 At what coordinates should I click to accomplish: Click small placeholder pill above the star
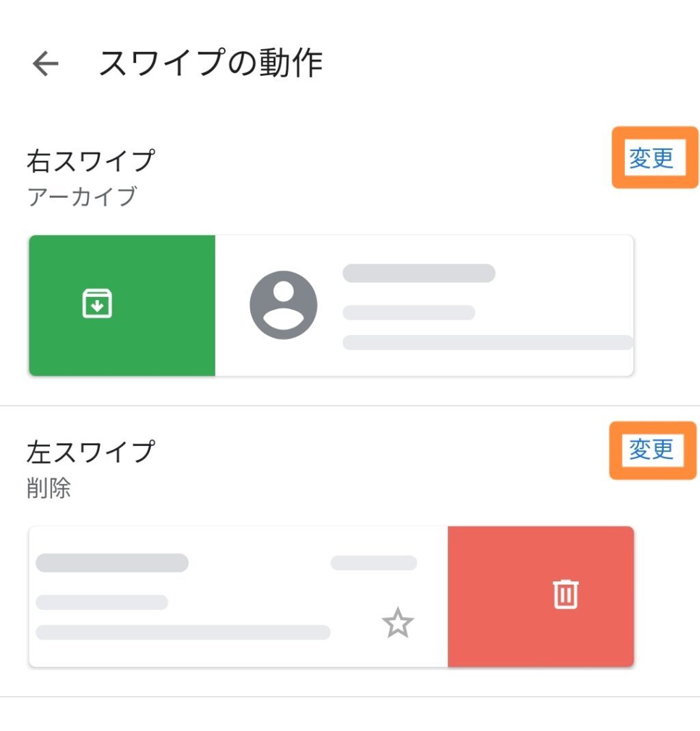[374, 563]
